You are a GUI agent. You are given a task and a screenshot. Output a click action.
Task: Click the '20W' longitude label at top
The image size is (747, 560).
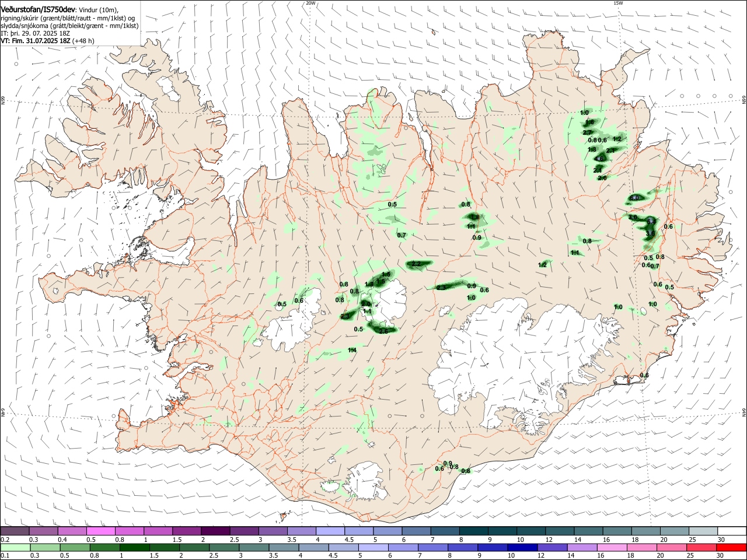click(310, 3)
